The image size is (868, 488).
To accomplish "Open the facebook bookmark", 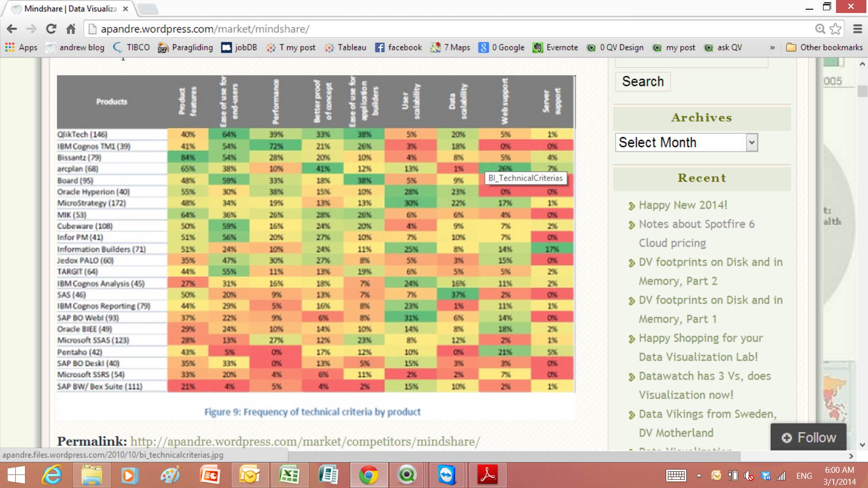I will coord(399,48).
